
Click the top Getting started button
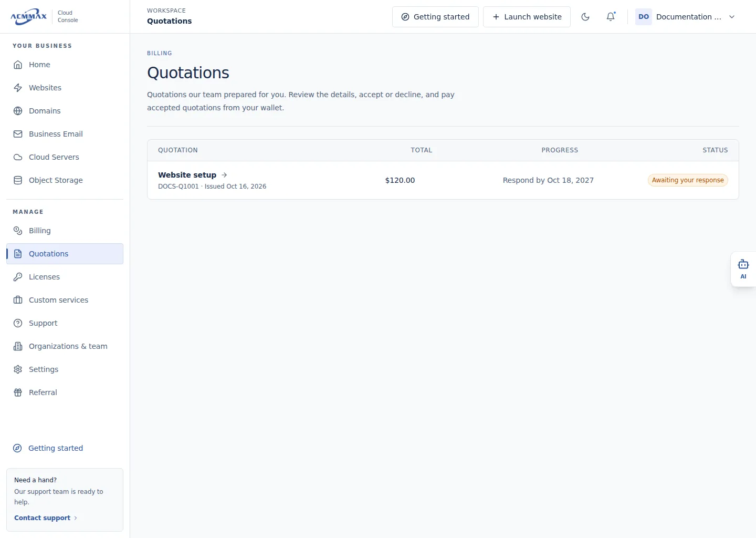point(435,17)
